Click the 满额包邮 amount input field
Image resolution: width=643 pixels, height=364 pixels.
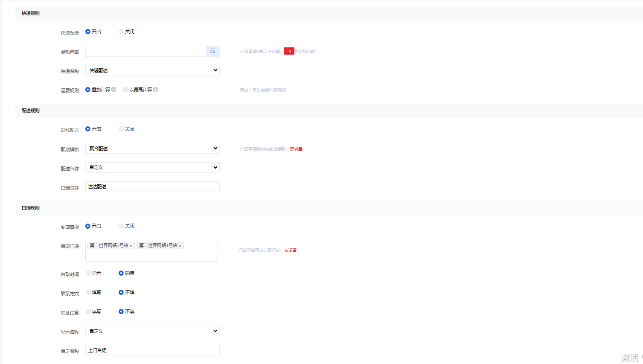[x=145, y=51]
